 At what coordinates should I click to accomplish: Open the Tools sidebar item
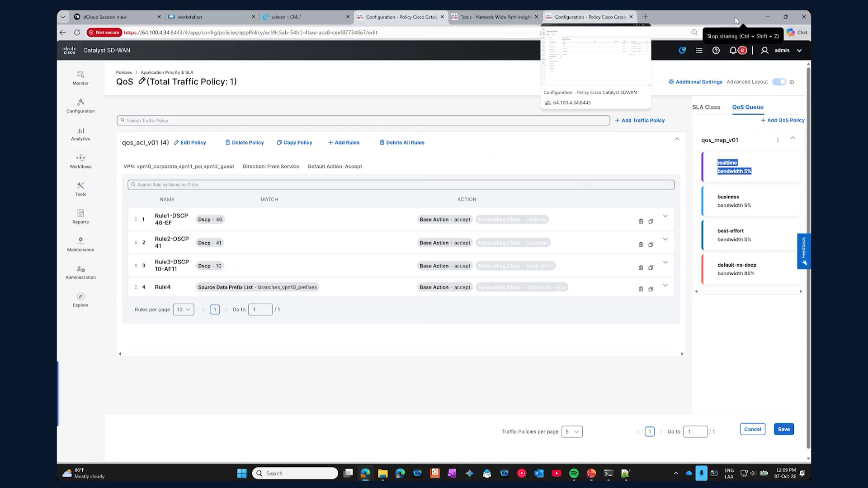pos(80,189)
